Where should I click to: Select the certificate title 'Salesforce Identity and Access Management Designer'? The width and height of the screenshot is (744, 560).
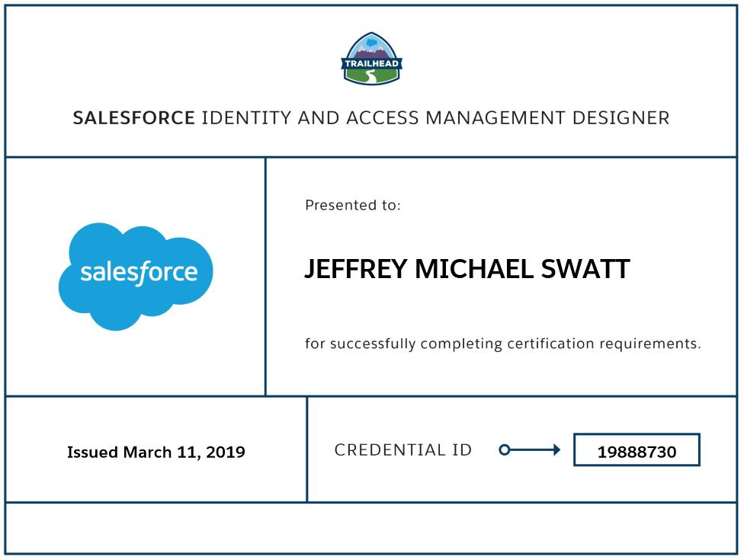(x=371, y=118)
